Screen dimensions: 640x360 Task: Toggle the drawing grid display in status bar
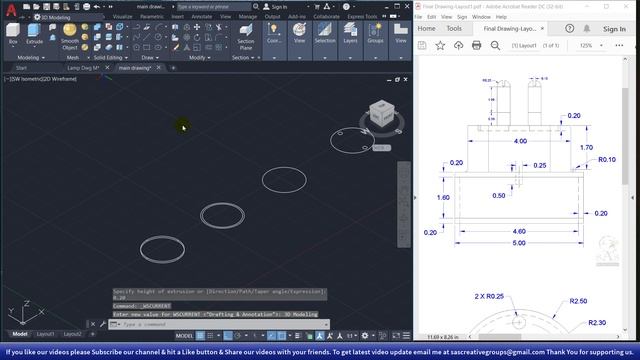tap(200, 336)
